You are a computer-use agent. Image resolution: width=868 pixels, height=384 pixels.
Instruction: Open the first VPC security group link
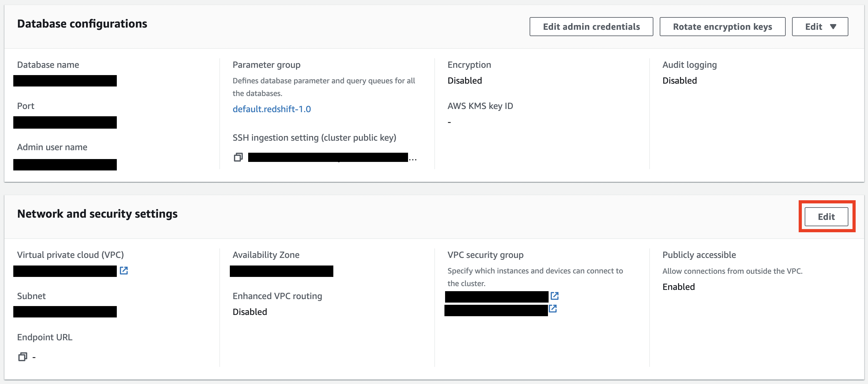(x=555, y=296)
